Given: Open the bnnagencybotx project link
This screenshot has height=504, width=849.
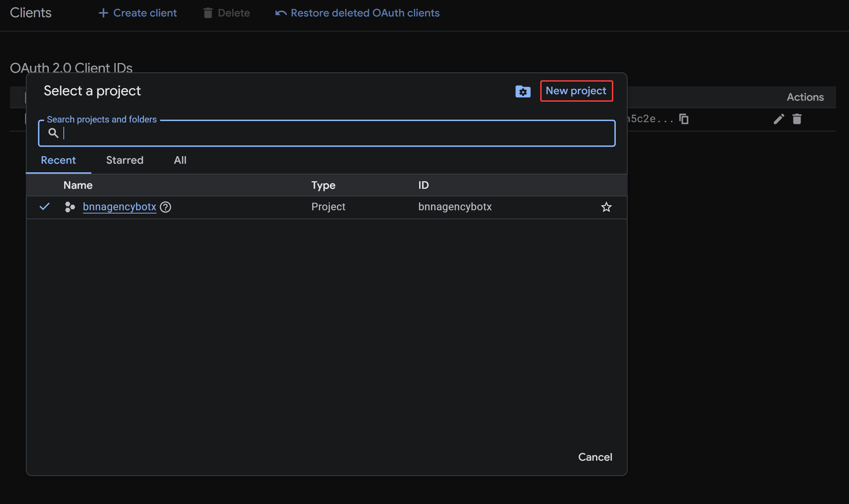Looking at the screenshot, I should click(120, 207).
